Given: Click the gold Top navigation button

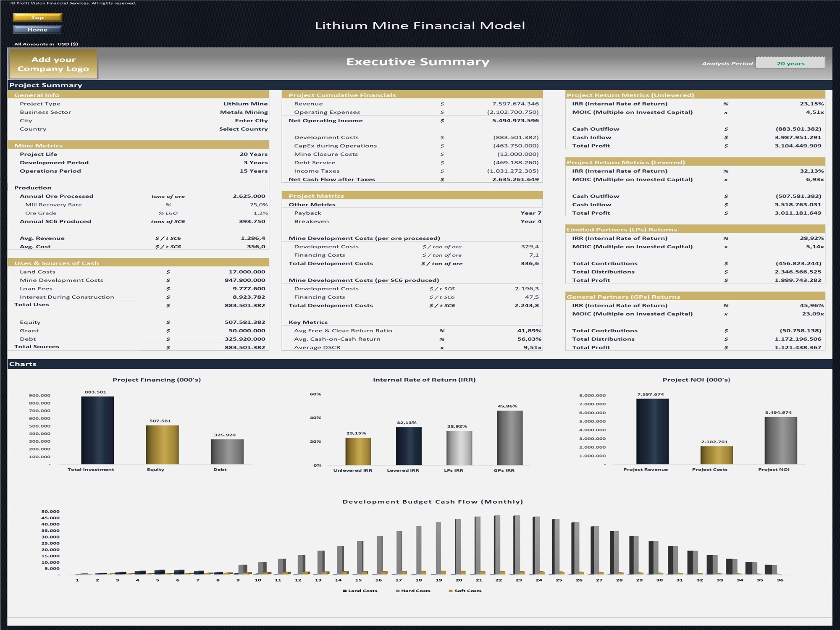Looking at the screenshot, I should coord(37,18).
